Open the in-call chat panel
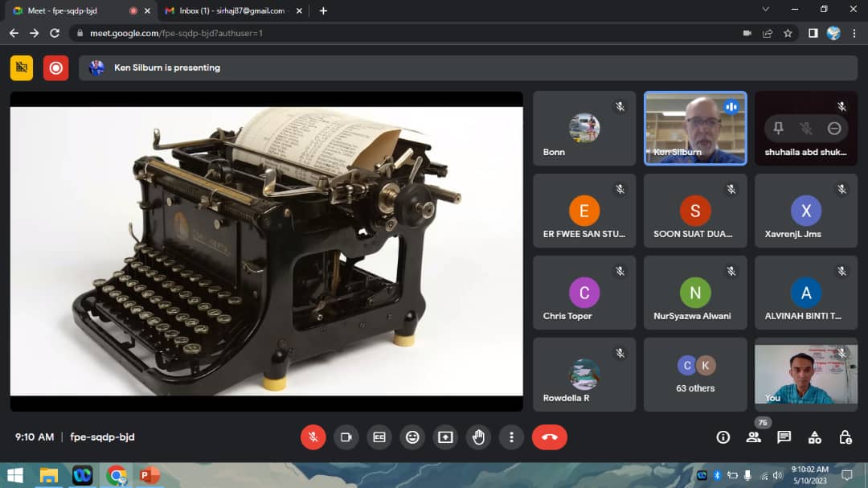 pos(784,437)
